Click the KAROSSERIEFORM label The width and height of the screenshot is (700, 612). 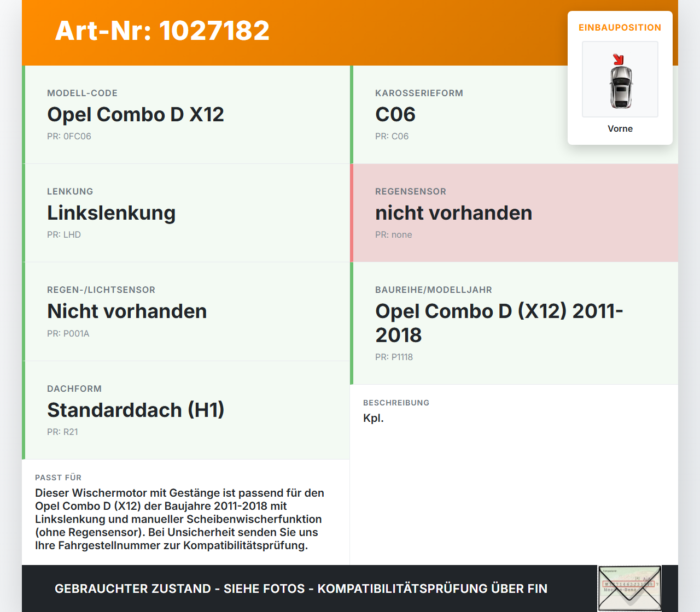tap(419, 93)
